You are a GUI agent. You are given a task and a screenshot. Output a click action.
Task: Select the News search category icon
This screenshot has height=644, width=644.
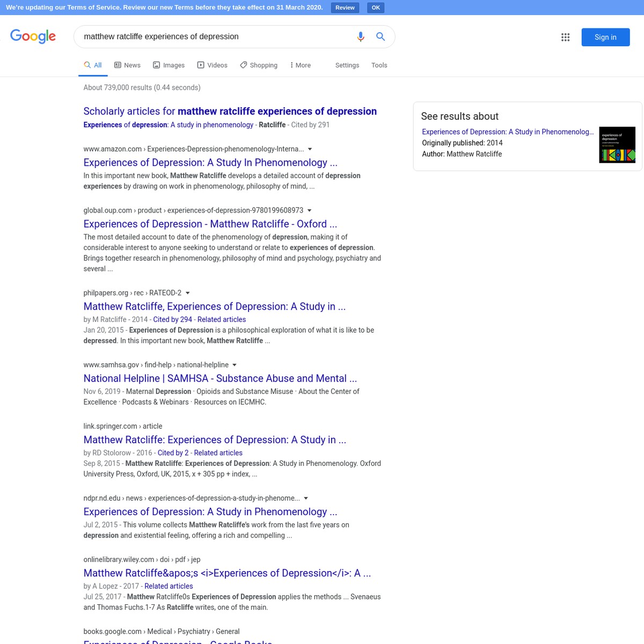[118, 64]
